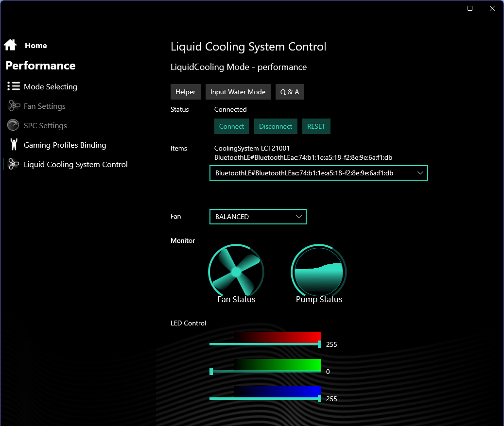This screenshot has height=426, width=504.
Task: Click the red LED gradient bar
Action: tap(278, 337)
